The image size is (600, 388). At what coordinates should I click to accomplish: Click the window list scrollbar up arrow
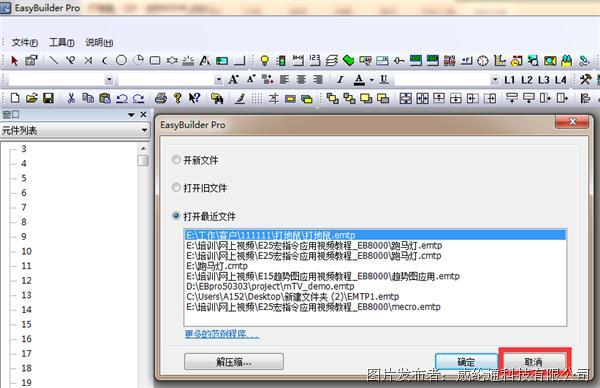pyautogui.click(x=143, y=148)
